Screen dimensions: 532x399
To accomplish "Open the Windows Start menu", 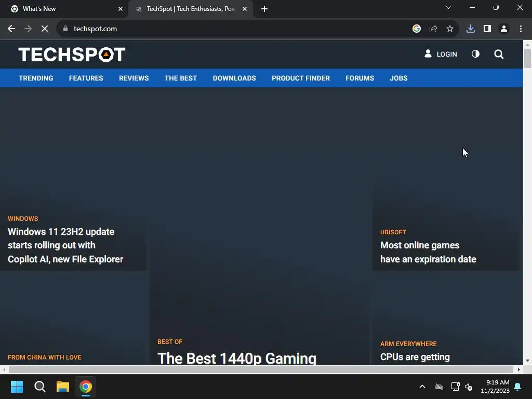I will (x=17, y=387).
